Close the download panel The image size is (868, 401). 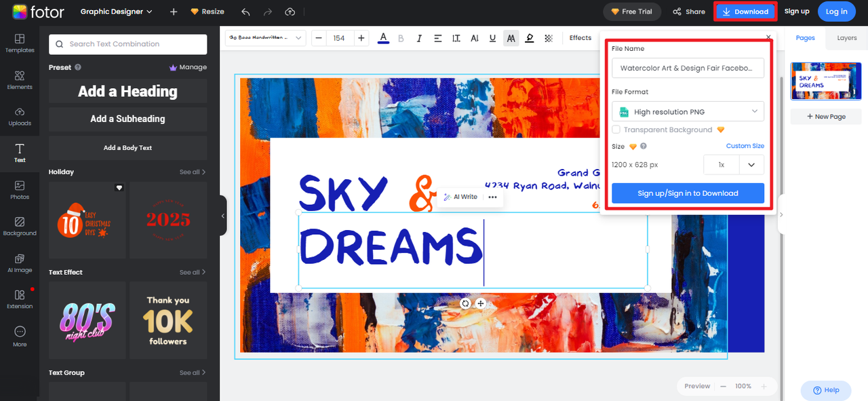(768, 37)
